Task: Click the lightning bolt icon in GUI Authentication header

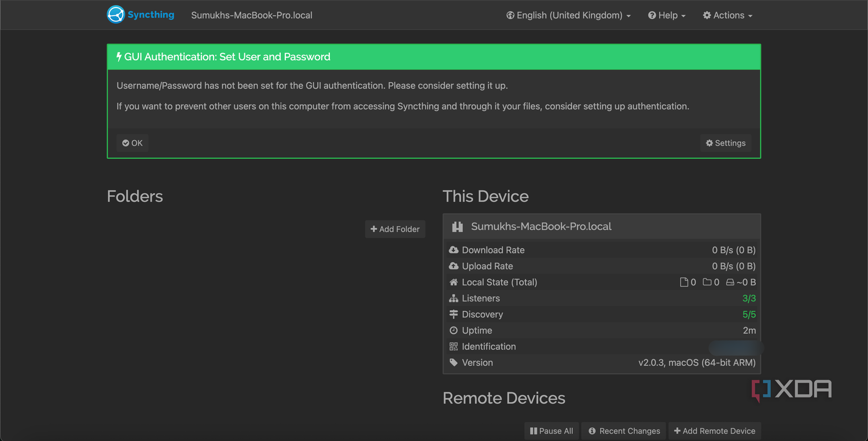Action: pos(119,57)
